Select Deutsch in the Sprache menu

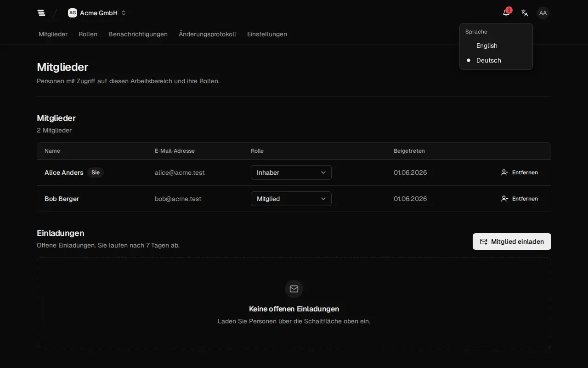coord(496,60)
